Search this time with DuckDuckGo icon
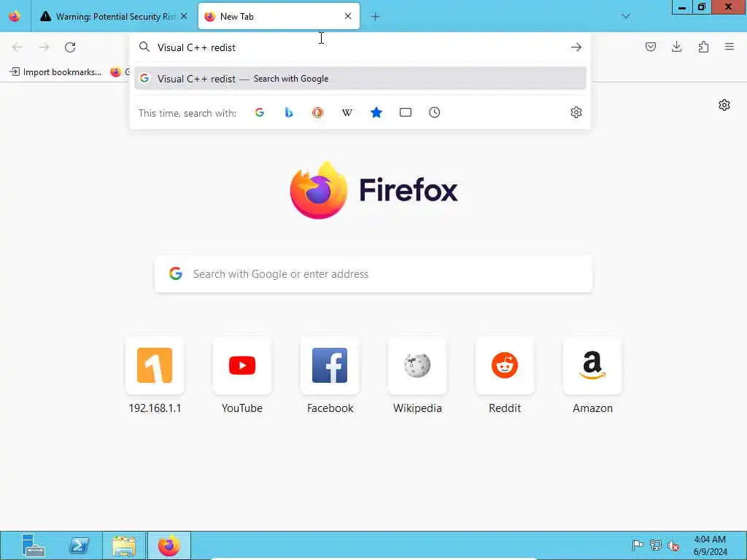Screen dimensions: 747x560 [x=318, y=112]
